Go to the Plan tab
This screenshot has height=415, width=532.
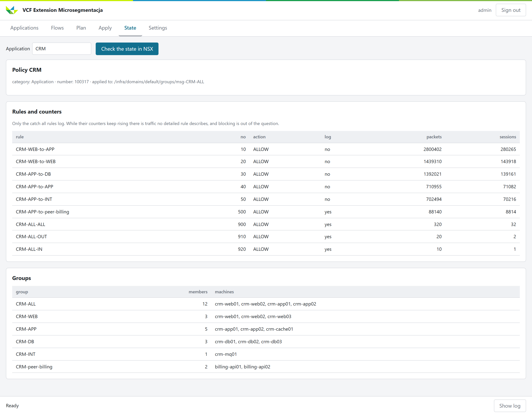(81, 28)
